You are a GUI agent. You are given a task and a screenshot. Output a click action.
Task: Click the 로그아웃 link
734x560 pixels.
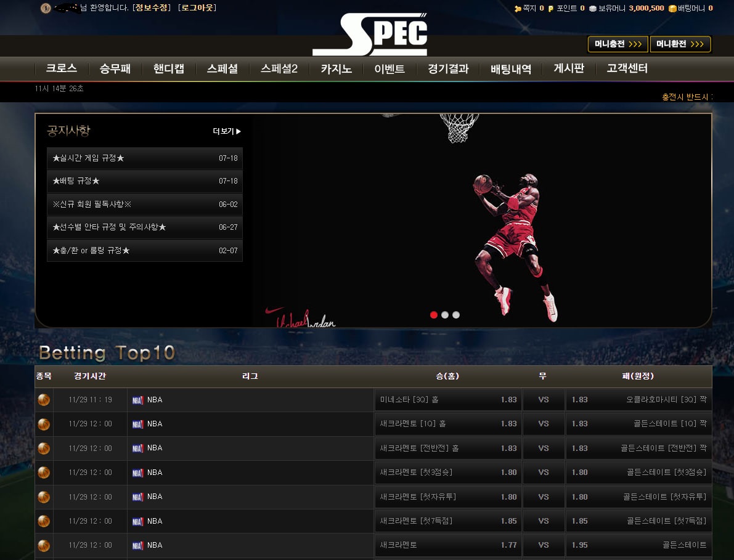pyautogui.click(x=197, y=8)
